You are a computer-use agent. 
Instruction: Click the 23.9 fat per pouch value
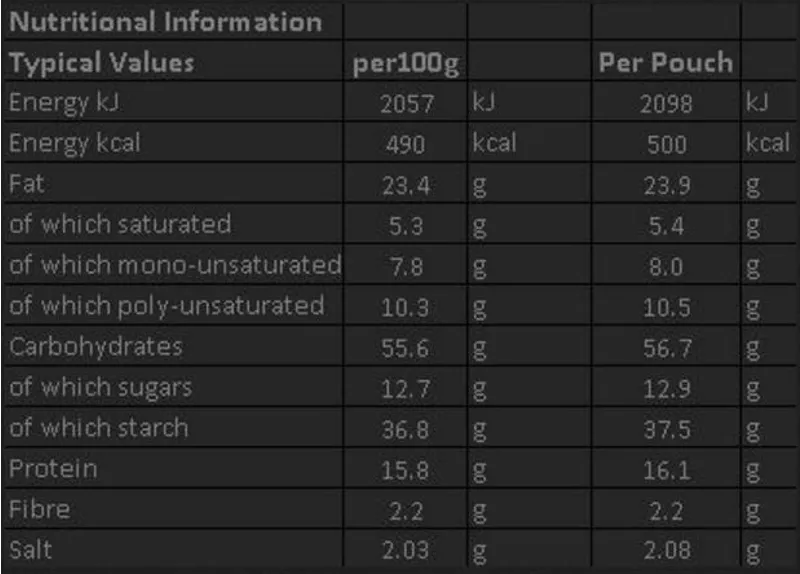click(666, 185)
